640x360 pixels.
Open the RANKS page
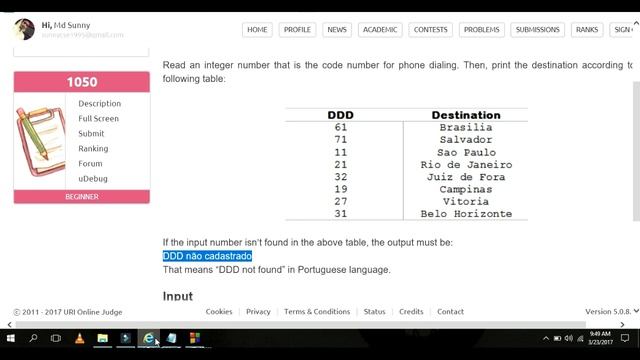[587, 30]
